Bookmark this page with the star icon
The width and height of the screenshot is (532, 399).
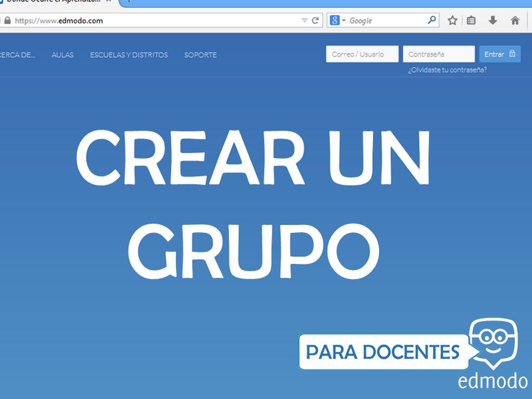tap(453, 21)
